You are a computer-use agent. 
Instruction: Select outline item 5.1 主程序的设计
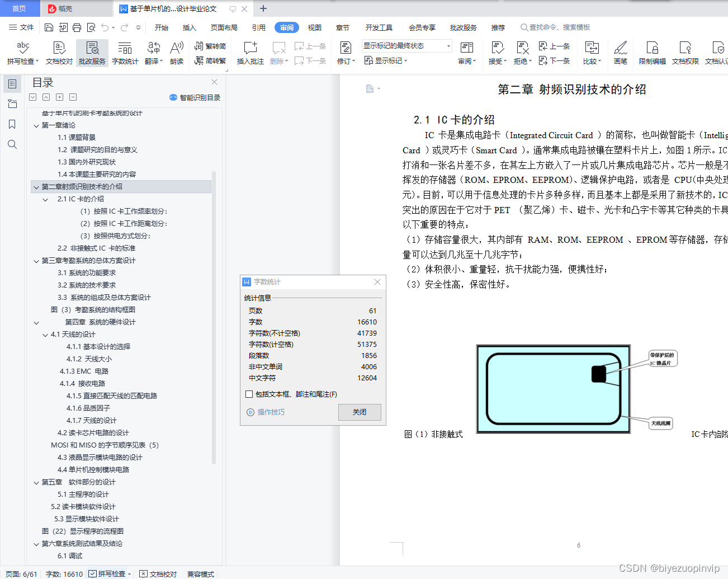click(83, 495)
